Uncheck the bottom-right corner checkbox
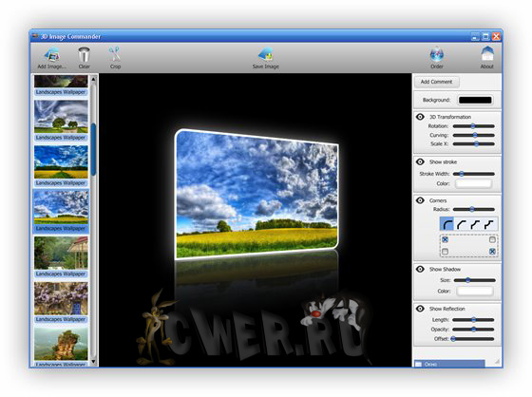532x397 pixels. tap(492, 252)
